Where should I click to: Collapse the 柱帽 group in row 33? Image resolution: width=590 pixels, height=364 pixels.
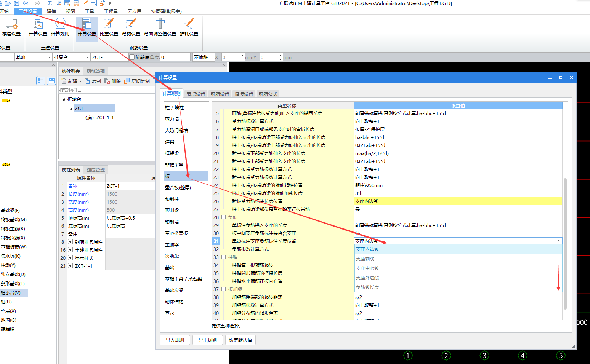pos(224,257)
